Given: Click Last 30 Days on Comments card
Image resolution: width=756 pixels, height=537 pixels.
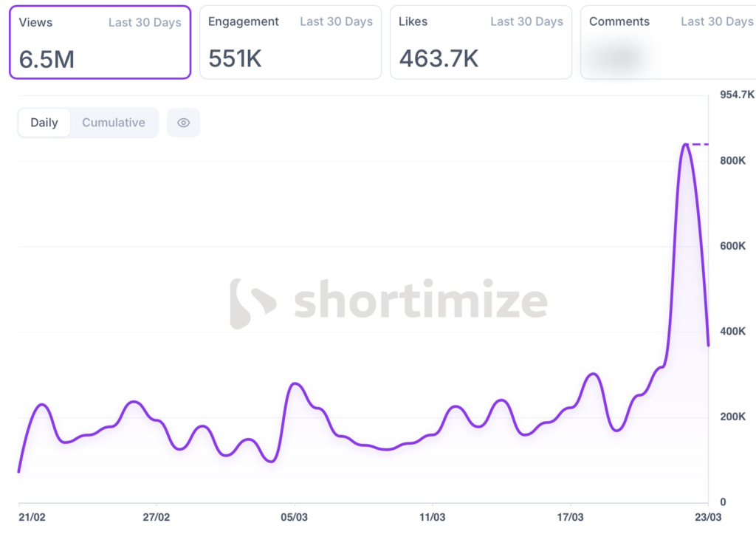Looking at the screenshot, I should pyautogui.click(x=716, y=22).
